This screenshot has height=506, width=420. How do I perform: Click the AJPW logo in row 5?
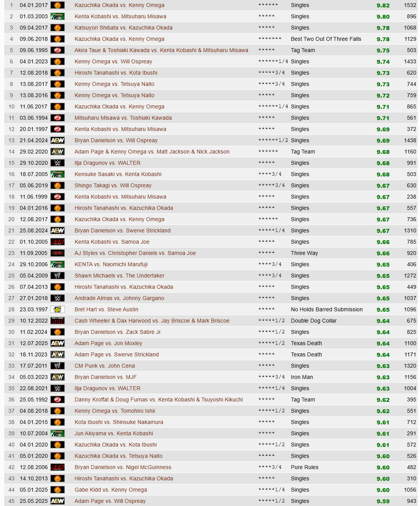tap(58, 51)
